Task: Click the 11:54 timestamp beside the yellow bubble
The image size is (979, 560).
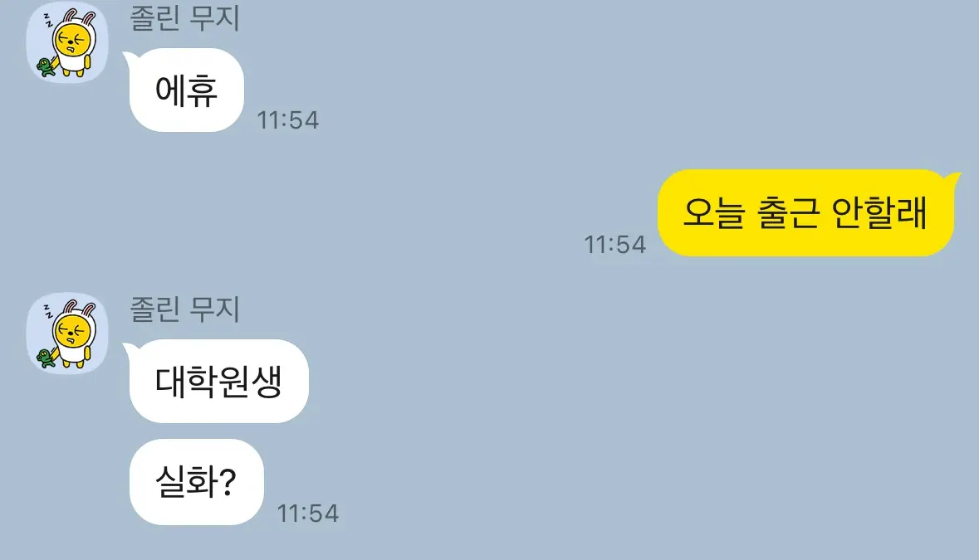Action: (615, 245)
